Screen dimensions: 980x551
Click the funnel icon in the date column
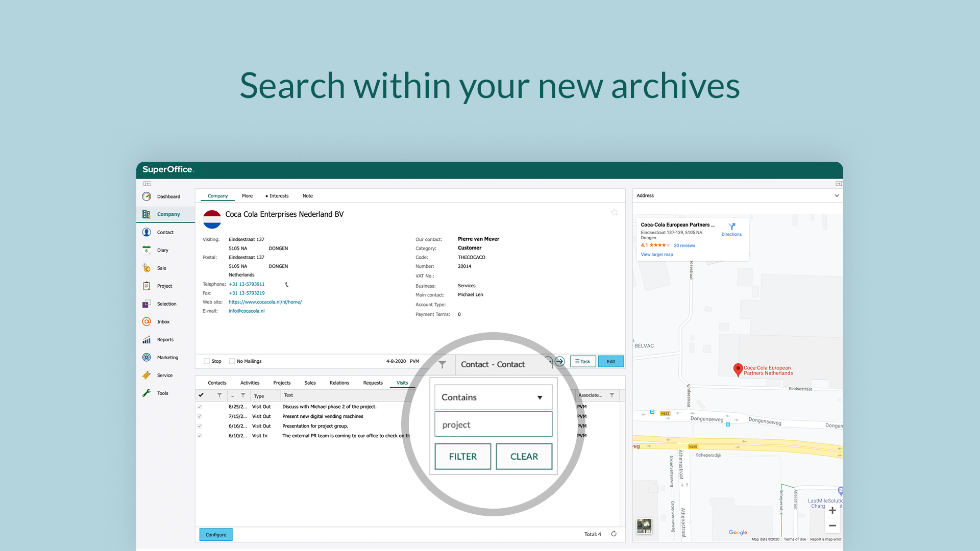click(x=243, y=395)
